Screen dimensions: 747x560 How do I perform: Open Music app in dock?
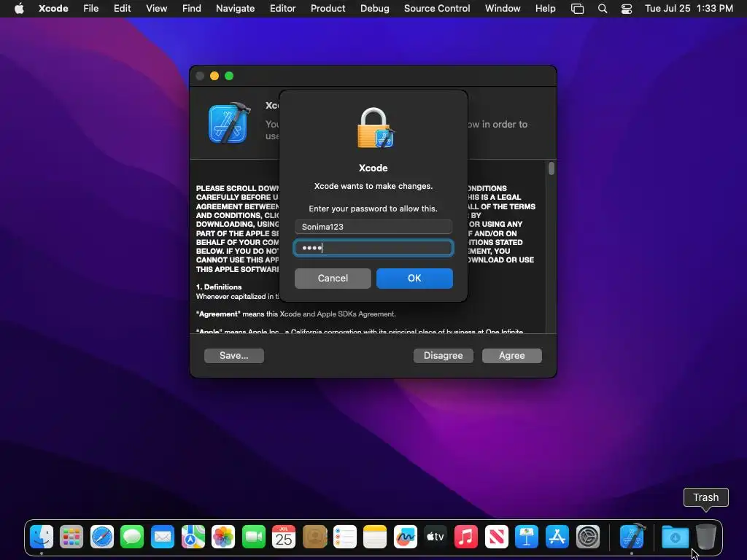tap(466, 537)
